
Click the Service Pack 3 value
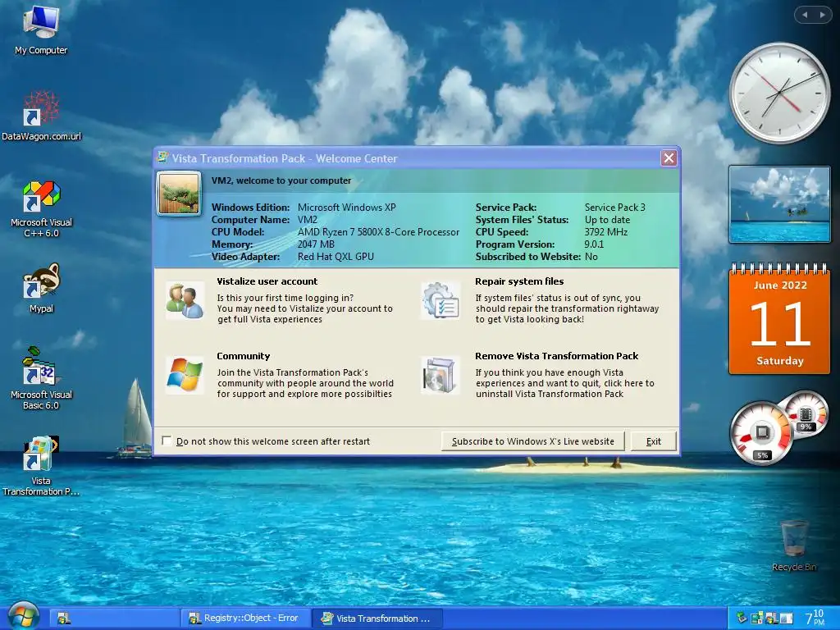[x=614, y=208]
